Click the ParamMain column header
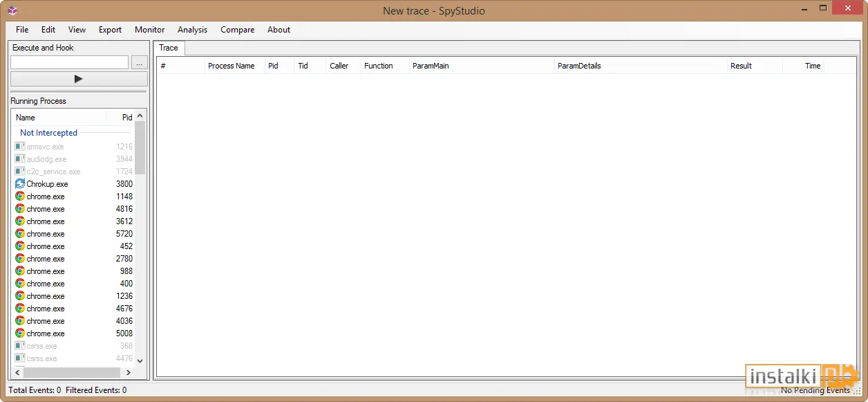 pos(482,66)
